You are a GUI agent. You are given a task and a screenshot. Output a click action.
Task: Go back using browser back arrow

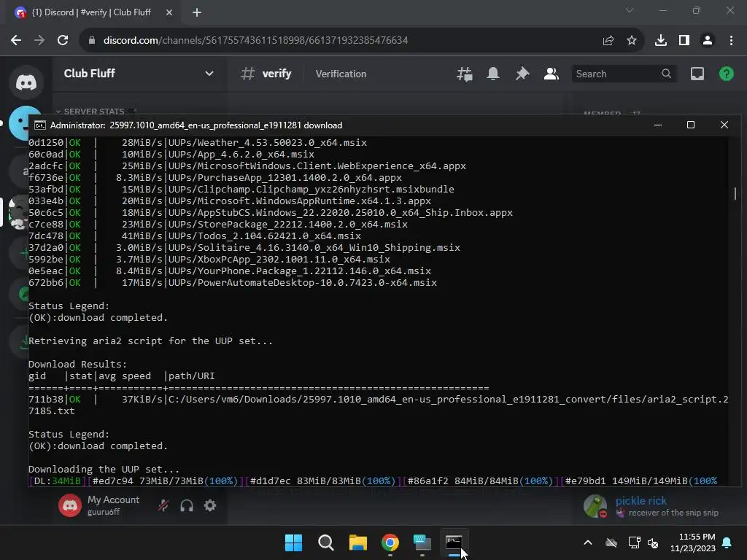[16, 41]
